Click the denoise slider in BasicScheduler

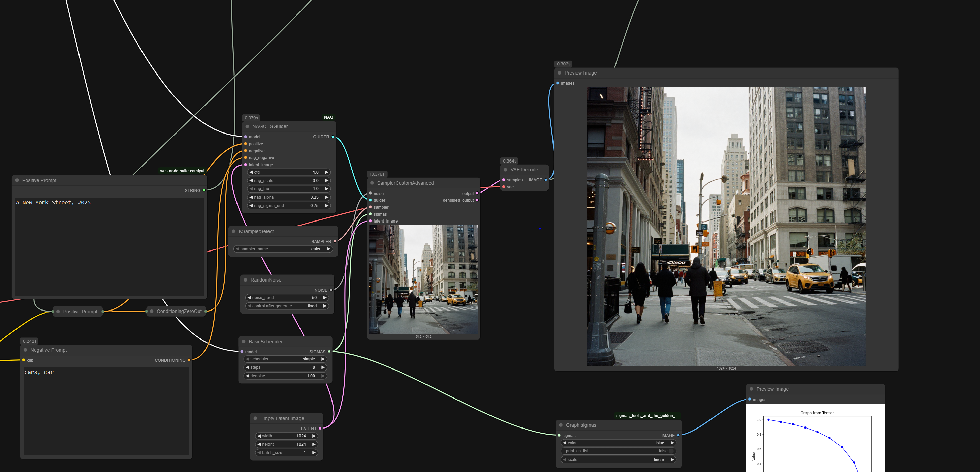coord(285,376)
